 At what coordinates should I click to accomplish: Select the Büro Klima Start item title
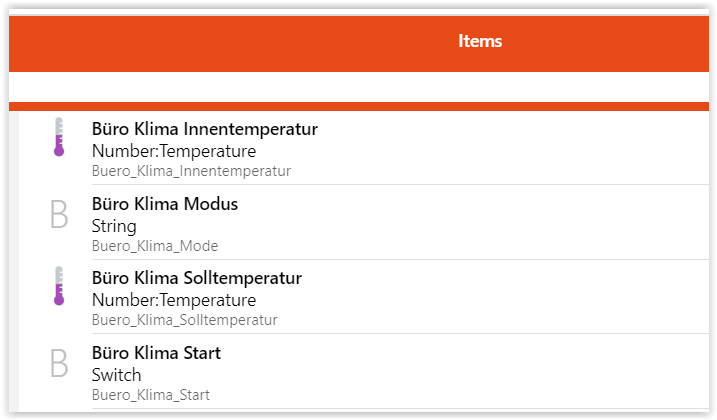point(156,353)
